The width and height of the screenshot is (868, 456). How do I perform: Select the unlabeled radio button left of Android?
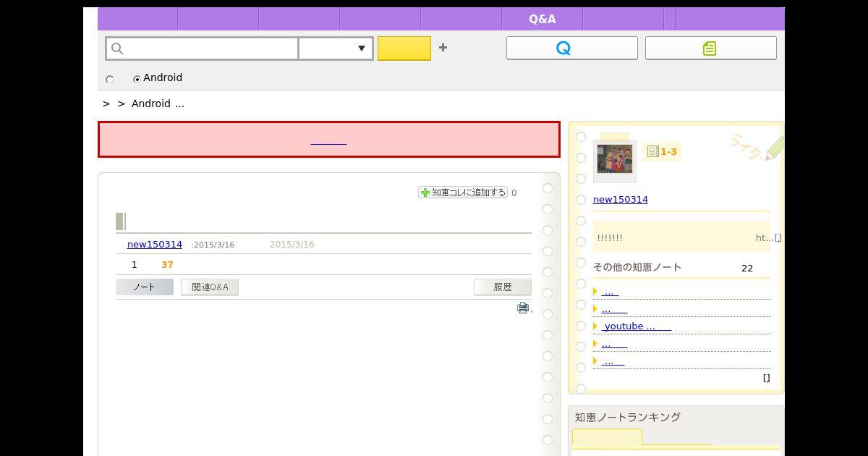[110, 79]
